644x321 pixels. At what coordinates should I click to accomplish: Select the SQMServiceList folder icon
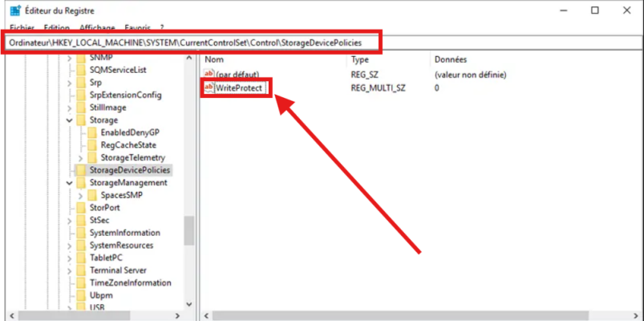81,70
